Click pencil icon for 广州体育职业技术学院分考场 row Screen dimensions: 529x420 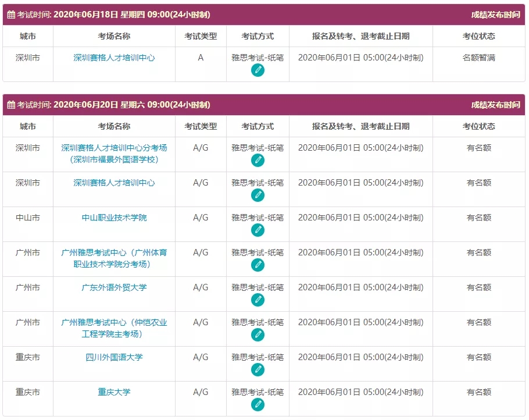pos(258,265)
